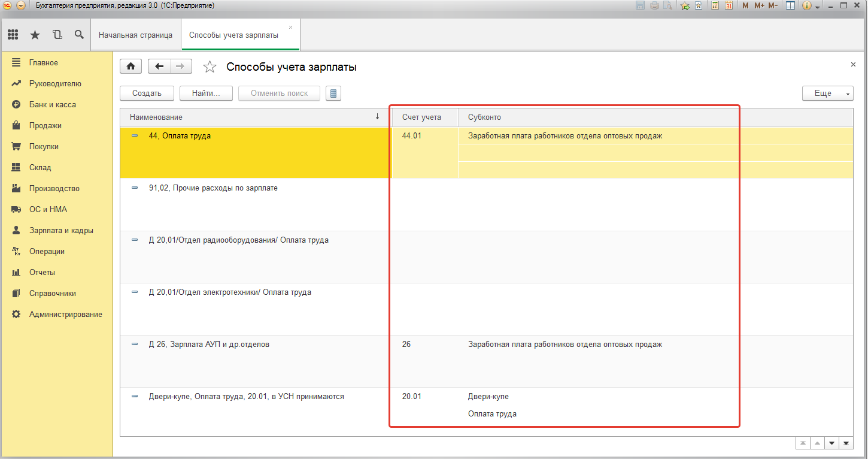Open the calendar icon in title bar
This screenshot has height=459, width=868.
729,5
